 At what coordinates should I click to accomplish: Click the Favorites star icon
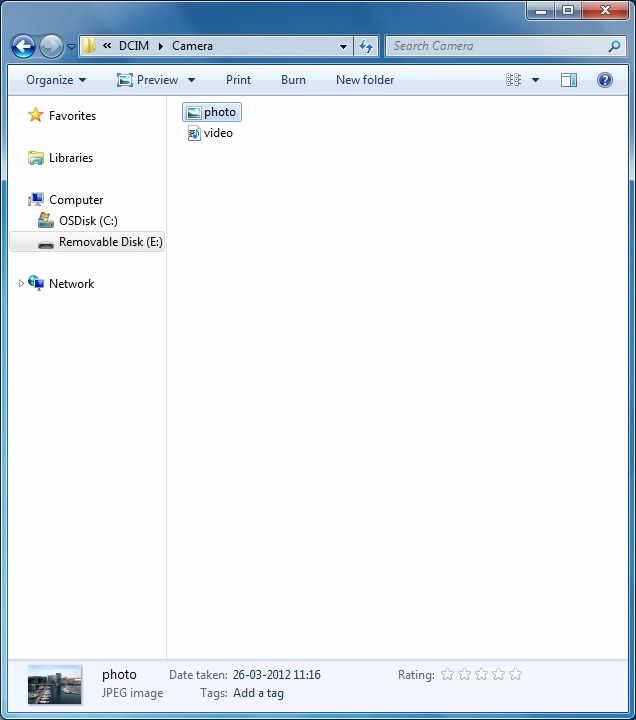pos(36,116)
